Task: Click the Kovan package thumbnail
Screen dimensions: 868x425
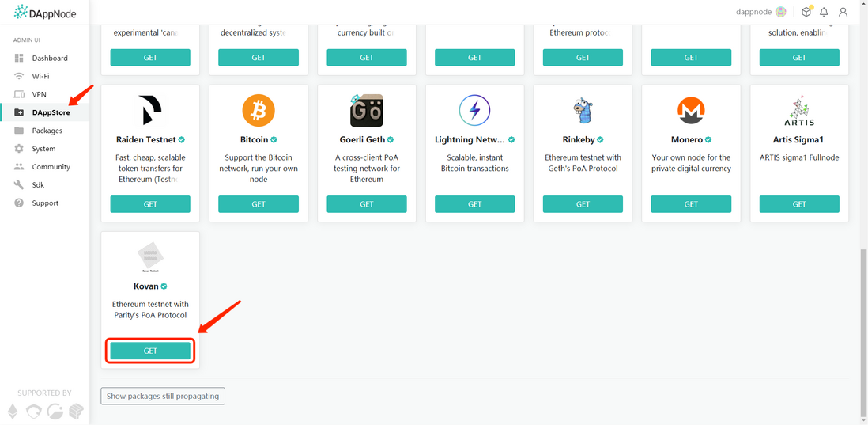Action: pos(150,258)
